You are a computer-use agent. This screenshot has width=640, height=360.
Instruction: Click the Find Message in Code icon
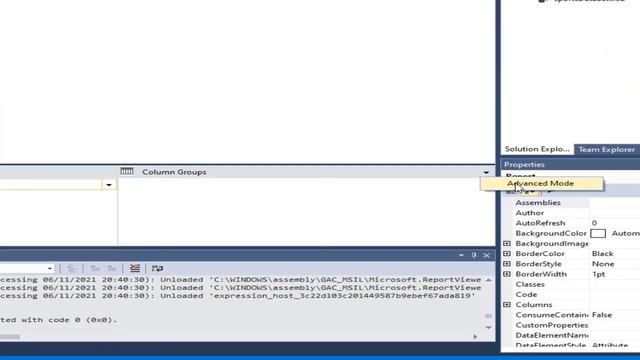[72, 268]
